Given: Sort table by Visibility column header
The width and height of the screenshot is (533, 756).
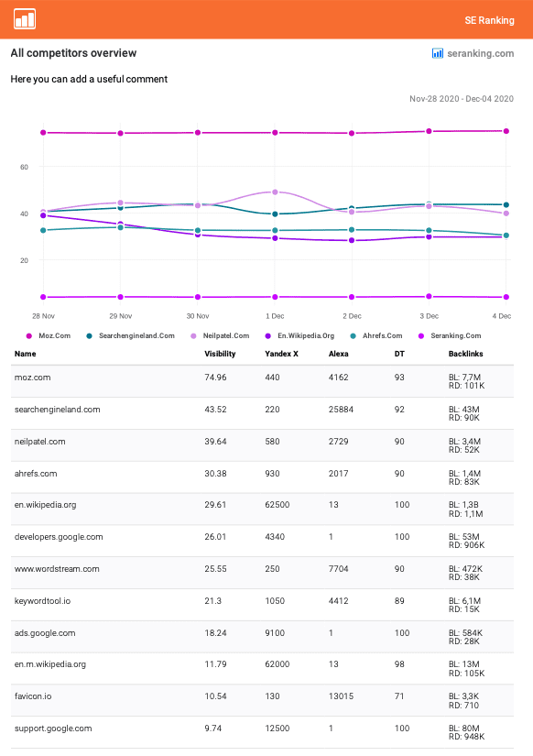Looking at the screenshot, I should click(220, 354).
